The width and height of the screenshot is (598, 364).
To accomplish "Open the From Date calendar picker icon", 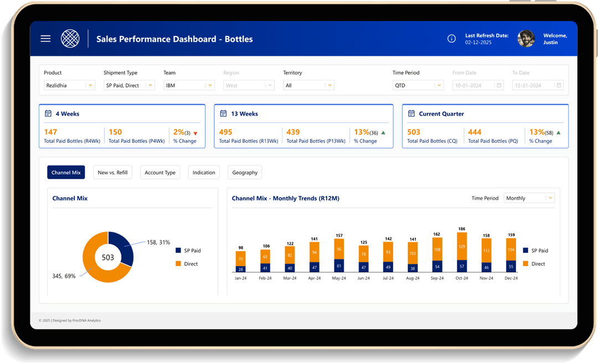I will (x=499, y=85).
